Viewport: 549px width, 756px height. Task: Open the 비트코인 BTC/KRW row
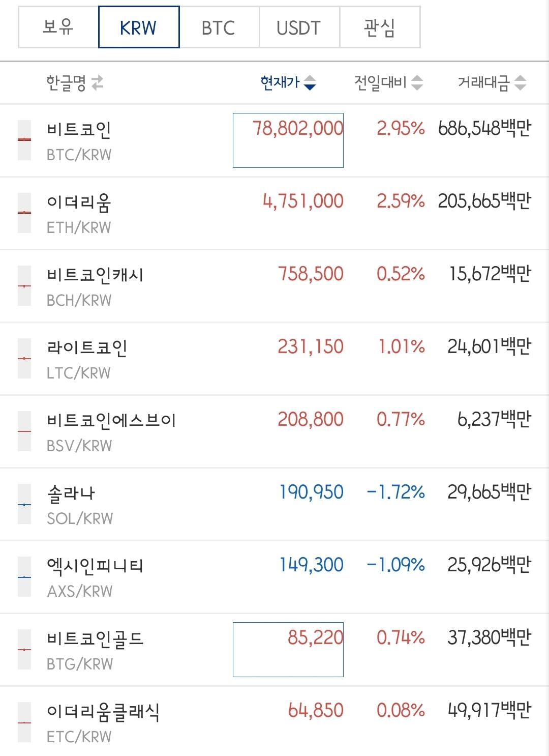pyautogui.click(x=274, y=140)
